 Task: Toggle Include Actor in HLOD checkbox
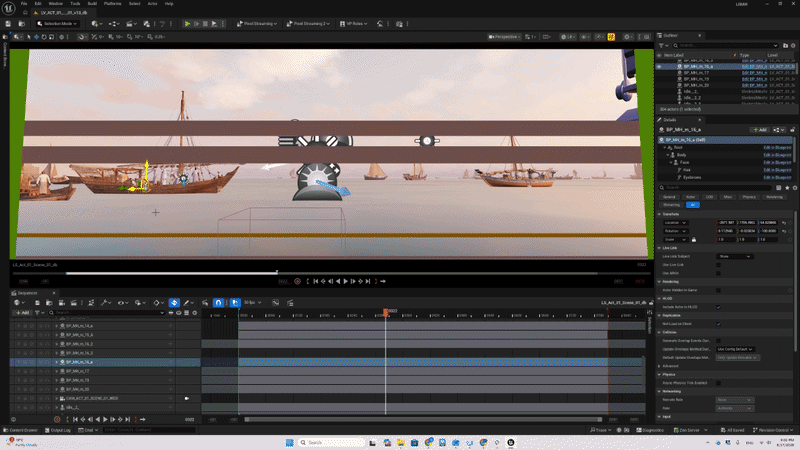[x=718, y=307]
